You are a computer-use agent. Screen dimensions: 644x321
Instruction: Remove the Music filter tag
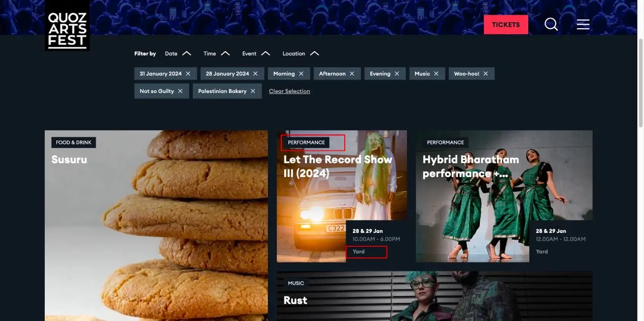click(x=436, y=73)
